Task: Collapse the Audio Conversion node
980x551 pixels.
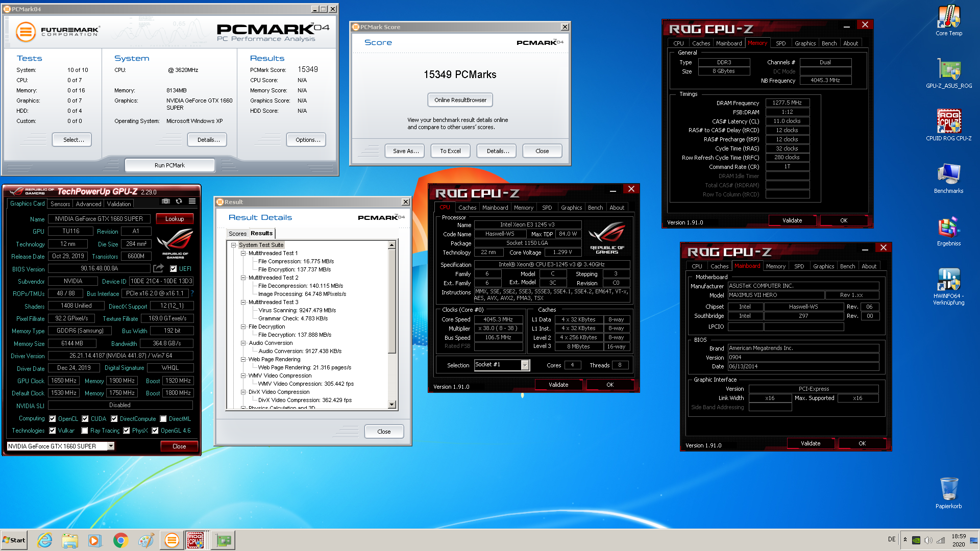Action: (x=243, y=343)
